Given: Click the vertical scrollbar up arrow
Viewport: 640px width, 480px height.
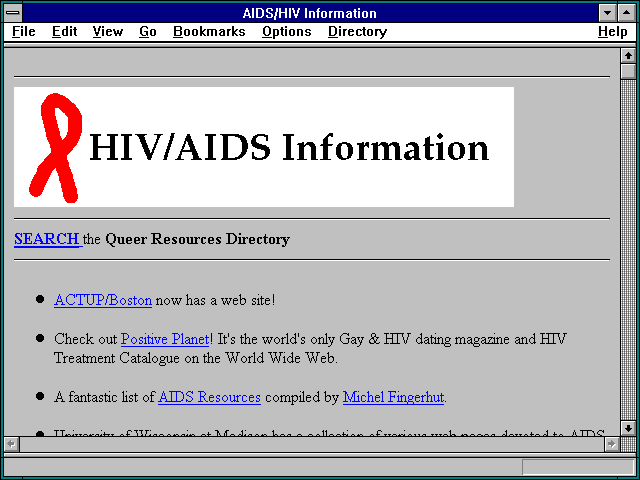Looking at the screenshot, I should 628,56.
